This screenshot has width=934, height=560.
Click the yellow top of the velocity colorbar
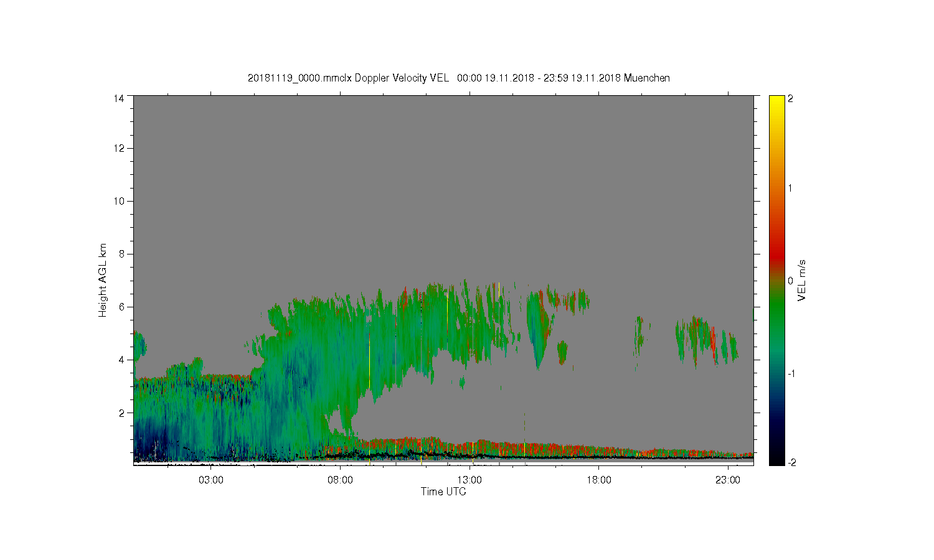[x=776, y=101]
